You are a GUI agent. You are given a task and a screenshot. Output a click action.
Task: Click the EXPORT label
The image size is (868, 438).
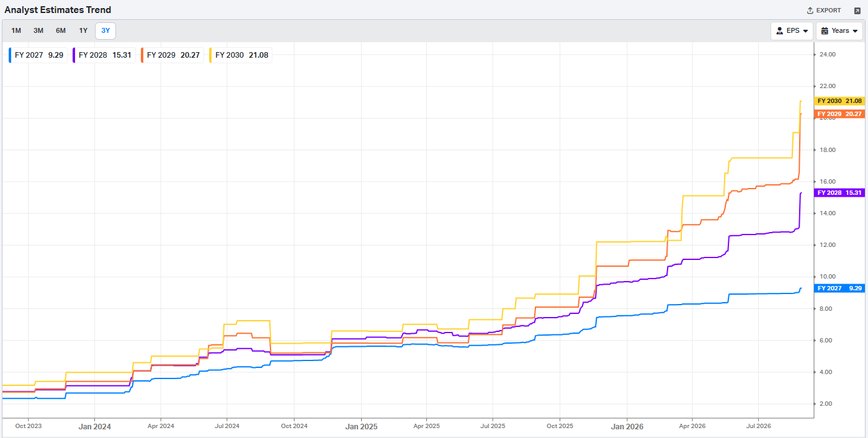click(x=828, y=11)
